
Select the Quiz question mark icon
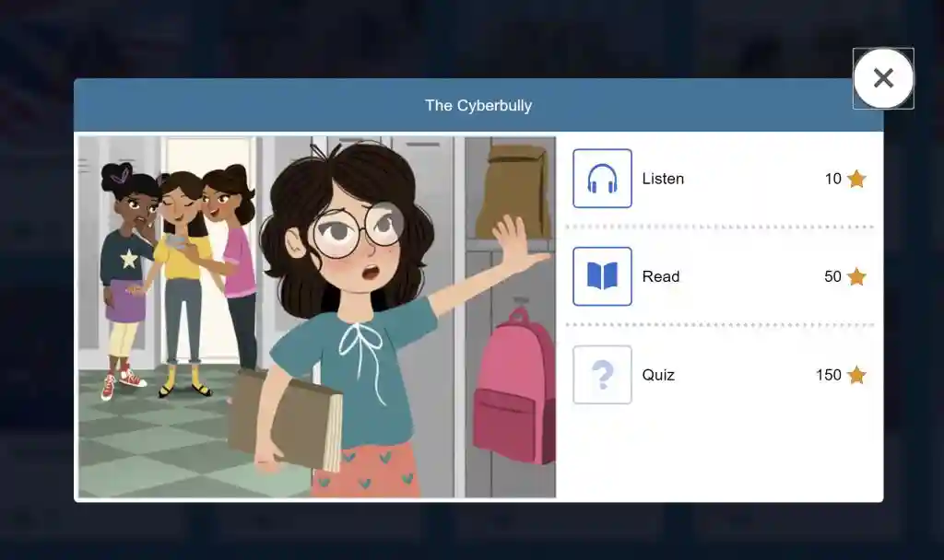coord(602,374)
